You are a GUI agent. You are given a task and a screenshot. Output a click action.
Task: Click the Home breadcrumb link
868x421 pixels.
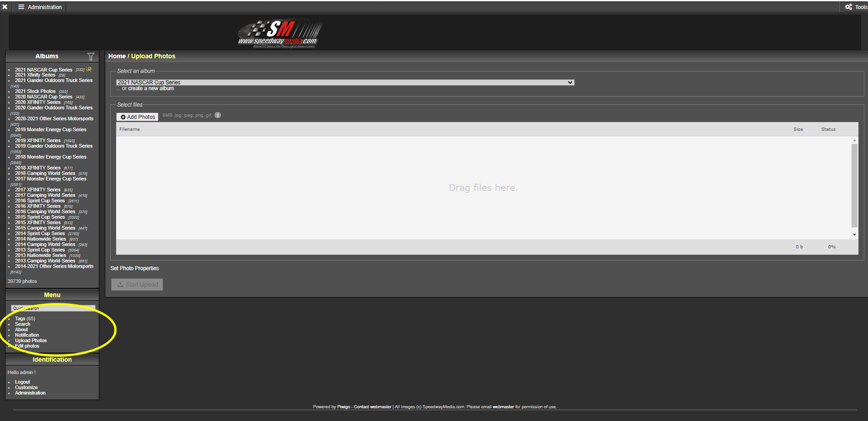pos(117,56)
